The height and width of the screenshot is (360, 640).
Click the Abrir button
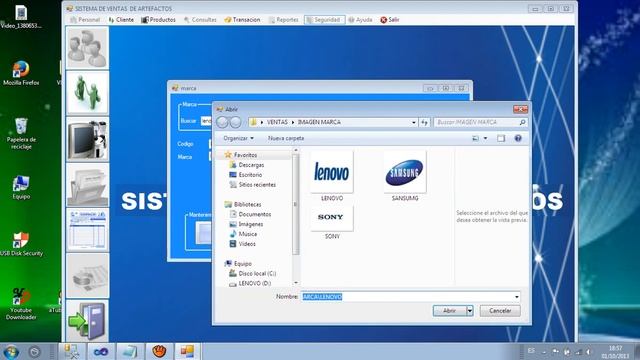click(449, 311)
